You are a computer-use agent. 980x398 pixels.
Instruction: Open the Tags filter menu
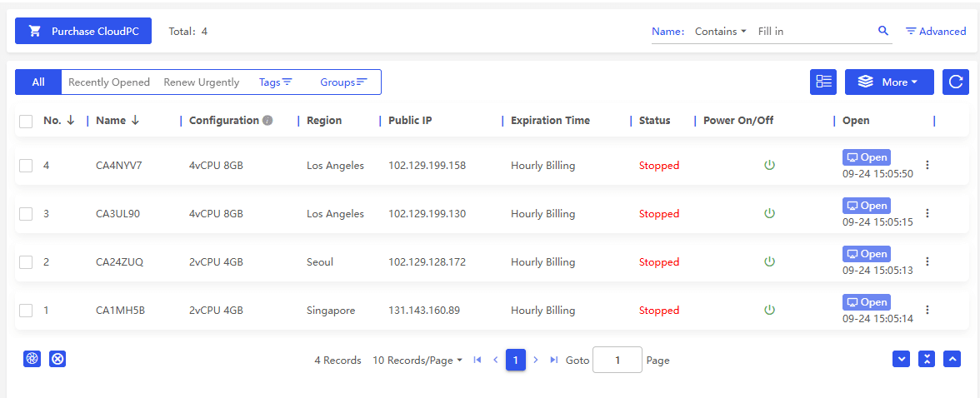[x=276, y=82]
